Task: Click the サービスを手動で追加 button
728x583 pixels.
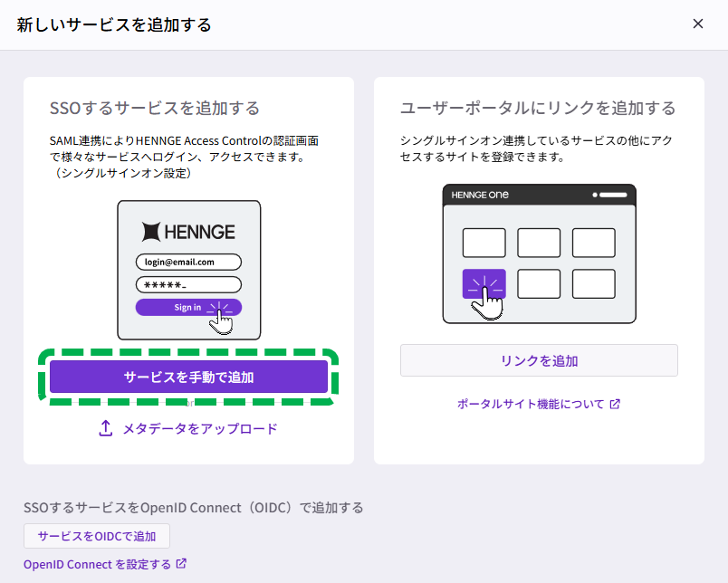Action: click(x=188, y=377)
